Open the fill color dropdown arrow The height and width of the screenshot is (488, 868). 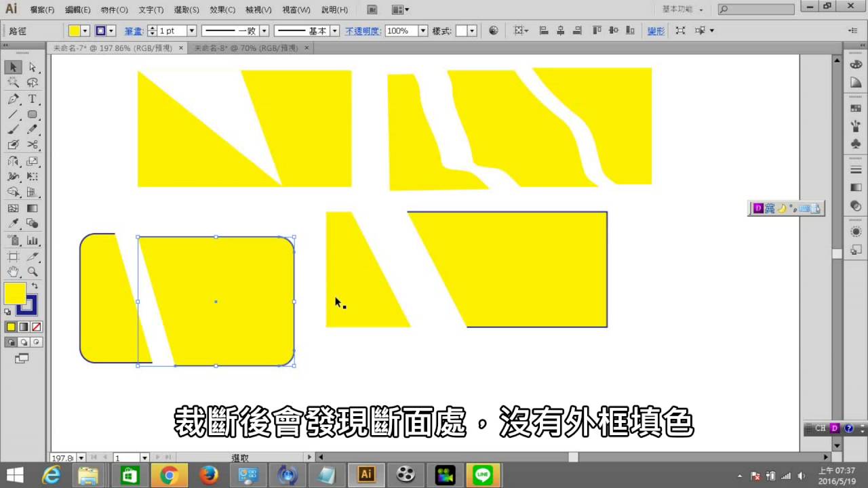pos(85,30)
